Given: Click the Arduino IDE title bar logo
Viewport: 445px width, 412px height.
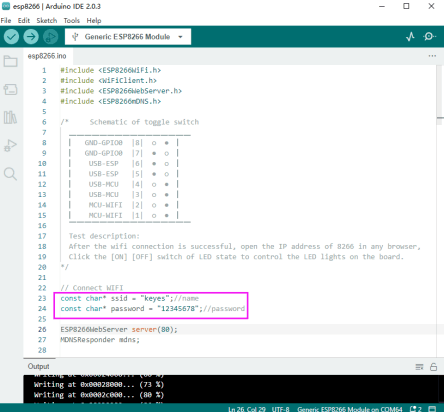Looking at the screenshot, I should (x=6, y=6).
